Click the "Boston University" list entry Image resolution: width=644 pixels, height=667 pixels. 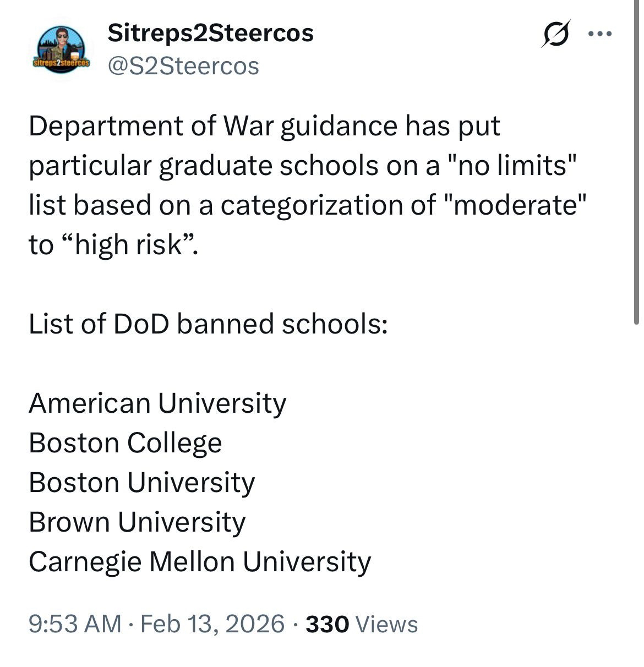(142, 482)
